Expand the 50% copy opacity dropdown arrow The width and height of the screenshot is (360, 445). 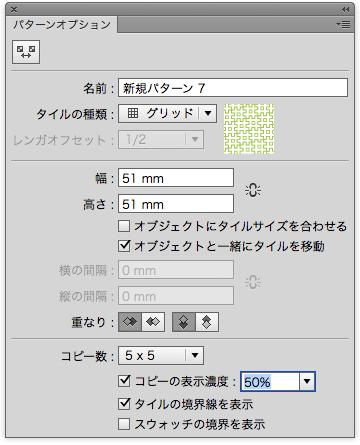tap(307, 381)
